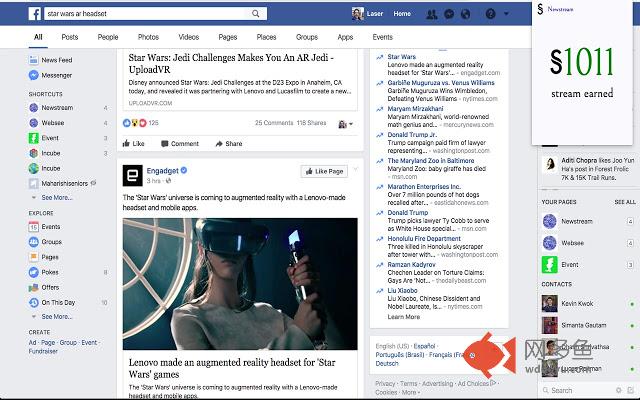Switch language to Español
Image resolution: width=640 pixels, height=400 pixels.
pyautogui.click(x=424, y=346)
